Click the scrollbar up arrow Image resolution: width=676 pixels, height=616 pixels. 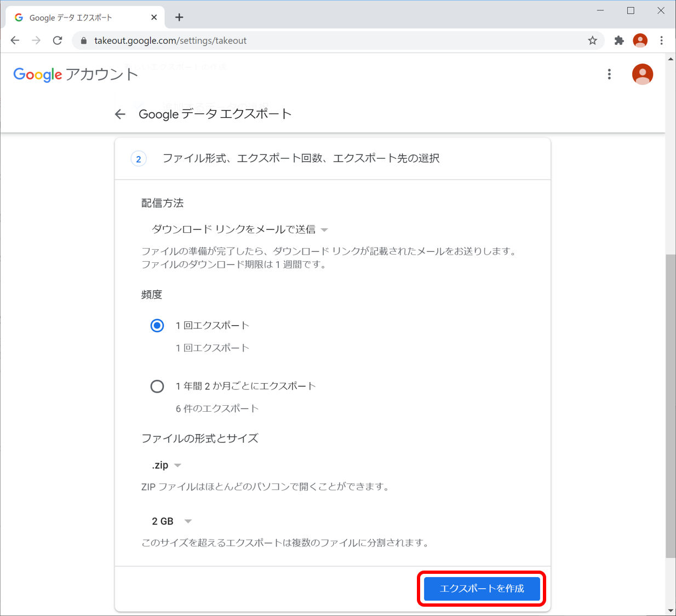671,59
